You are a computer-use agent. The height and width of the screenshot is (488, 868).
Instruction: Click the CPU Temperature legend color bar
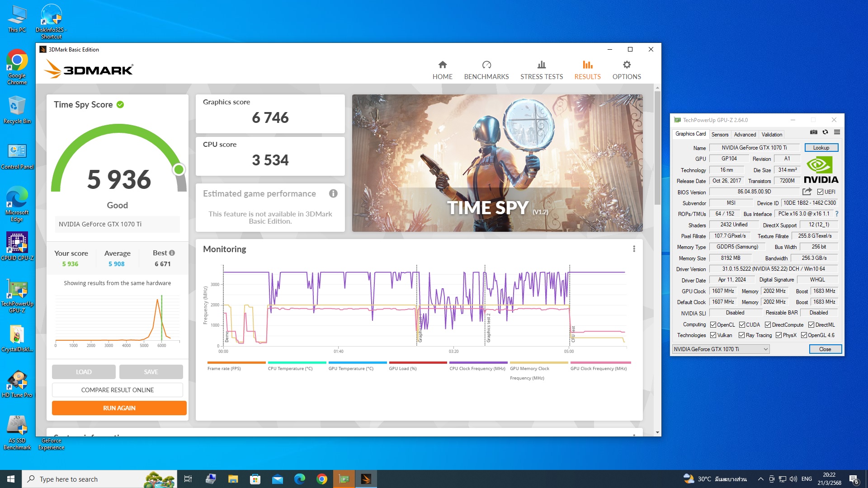(297, 362)
